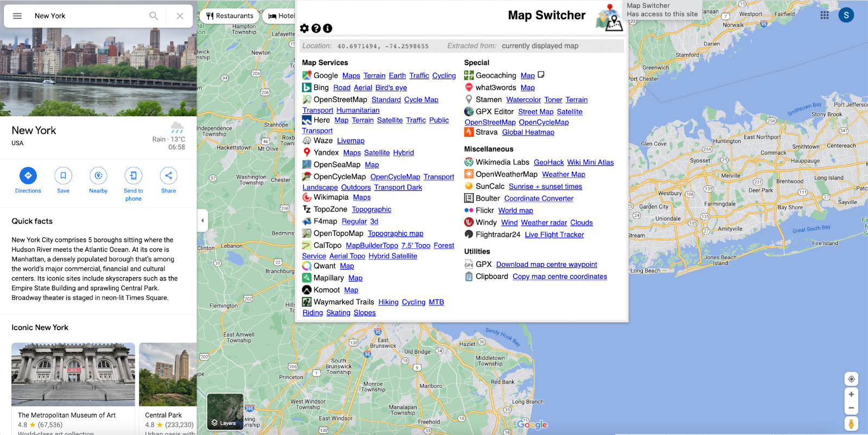
Task: Open Geocaching Map link
Action: pyautogui.click(x=528, y=76)
